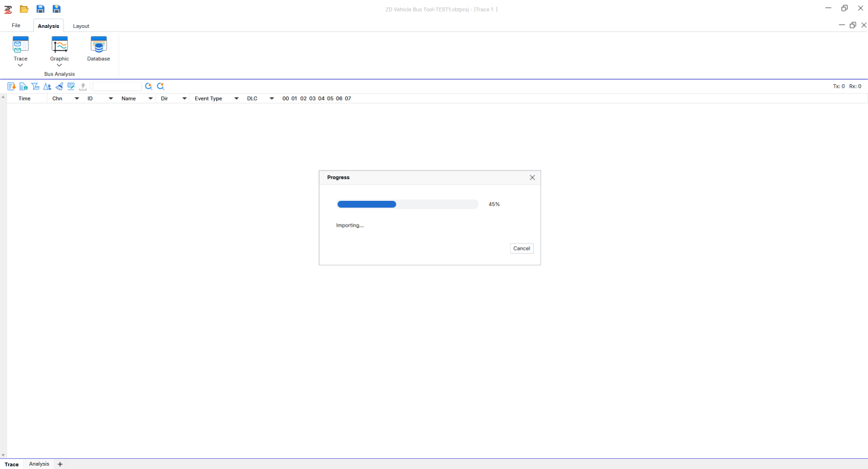
Task: Click the trace search input field
Action: pyautogui.click(x=117, y=86)
